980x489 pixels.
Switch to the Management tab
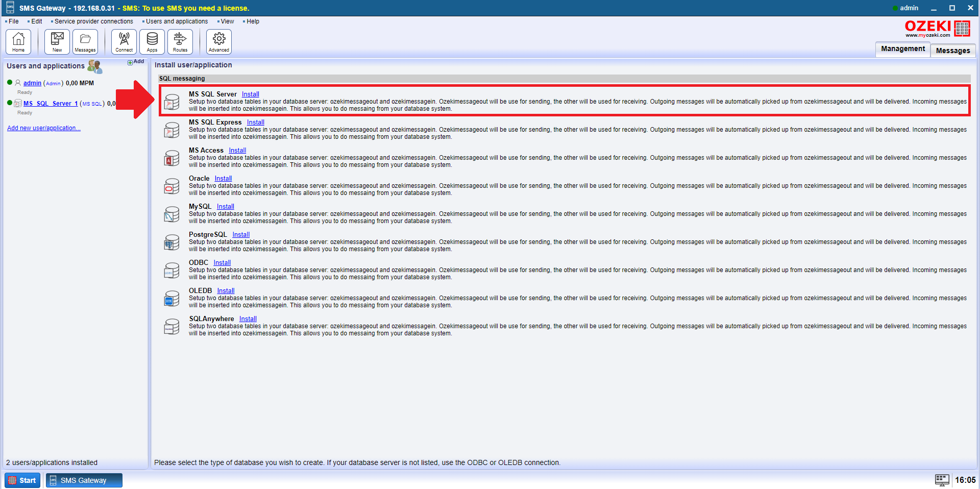pyautogui.click(x=903, y=49)
